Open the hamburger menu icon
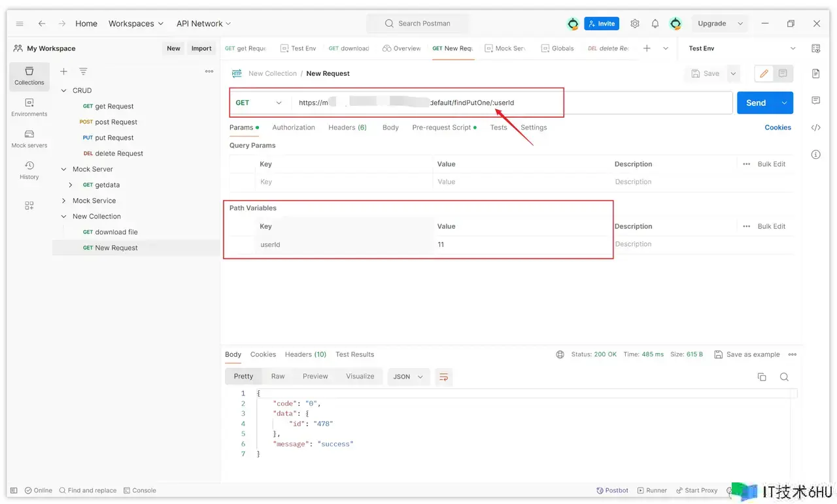 click(x=20, y=24)
